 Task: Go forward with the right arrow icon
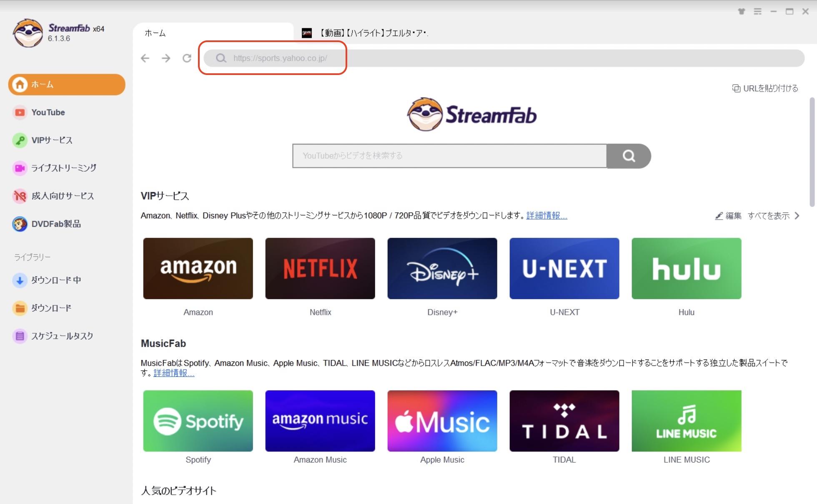pyautogui.click(x=166, y=58)
